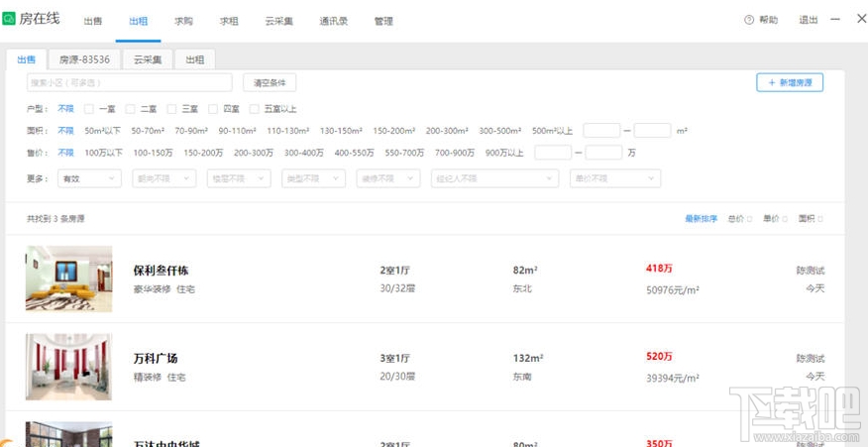868x447 pixels.
Task: Filter area by 110-130m²
Action: click(288, 131)
